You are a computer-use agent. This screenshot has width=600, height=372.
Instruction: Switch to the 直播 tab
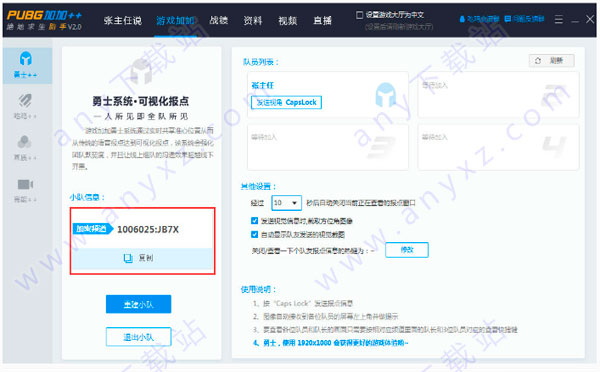point(322,21)
